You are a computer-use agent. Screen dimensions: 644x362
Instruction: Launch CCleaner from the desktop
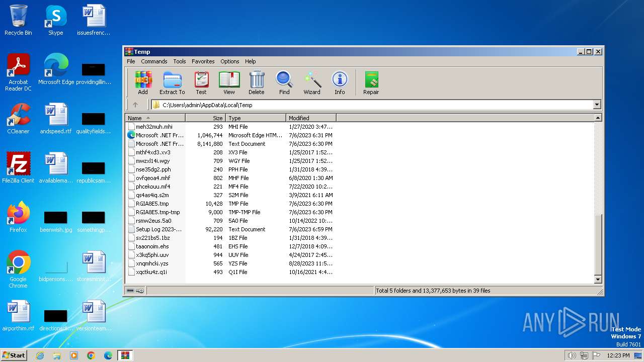click(x=18, y=119)
